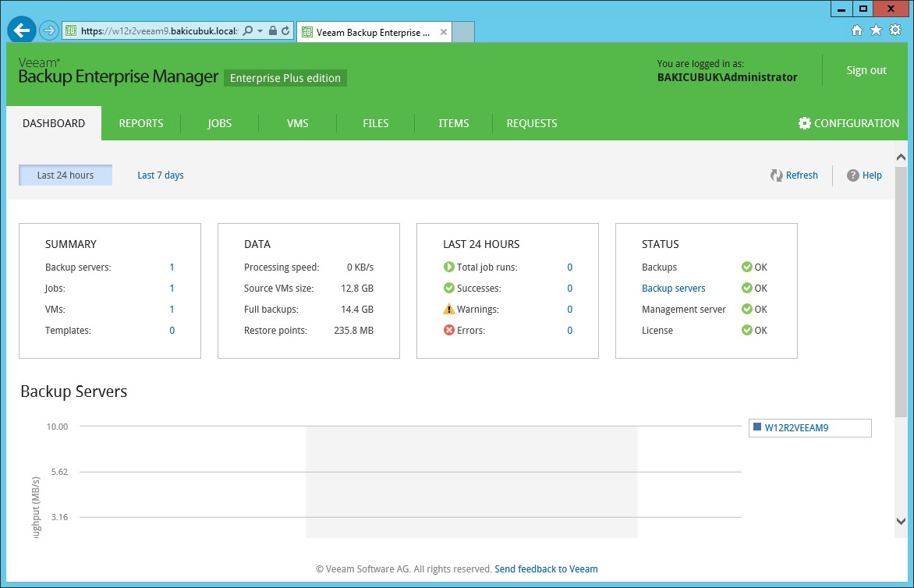Image resolution: width=914 pixels, height=588 pixels.
Task: Click the Restore points value 235.8 MB
Action: [353, 330]
